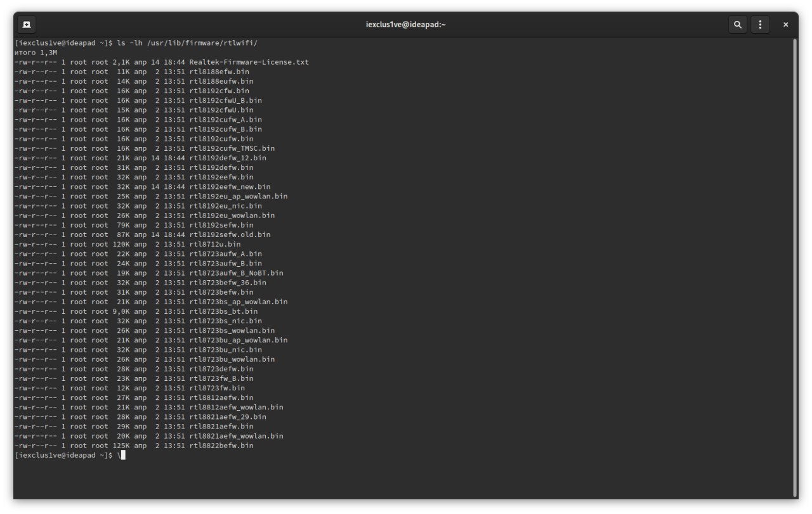Close the terminal window

pyautogui.click(x=785, y=25)
